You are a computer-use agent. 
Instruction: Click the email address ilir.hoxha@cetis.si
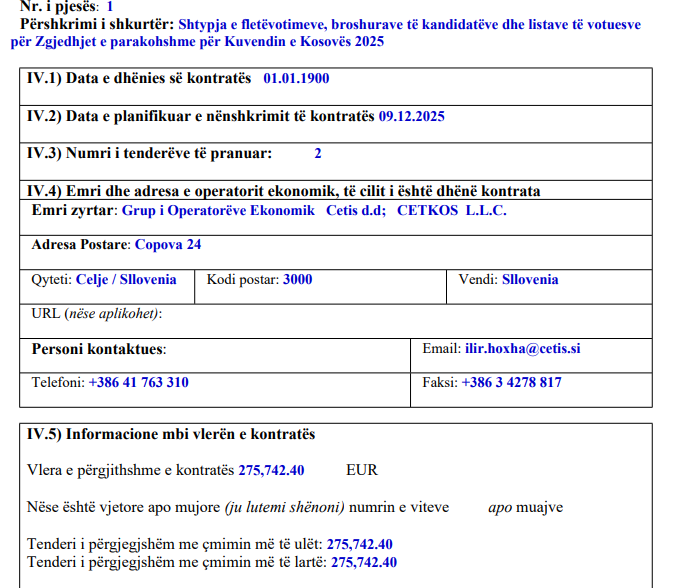pos(523,349)
